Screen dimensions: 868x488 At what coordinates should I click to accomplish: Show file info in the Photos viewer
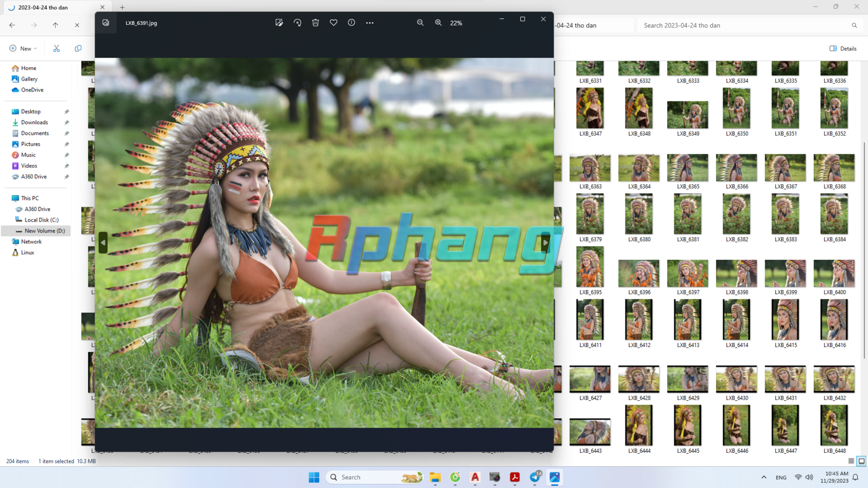pos(352,23)
